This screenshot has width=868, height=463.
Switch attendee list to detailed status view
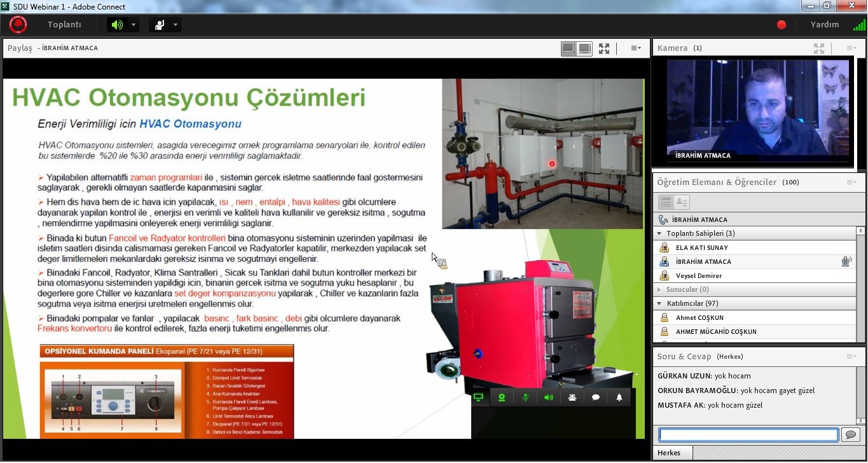[681, 202]
